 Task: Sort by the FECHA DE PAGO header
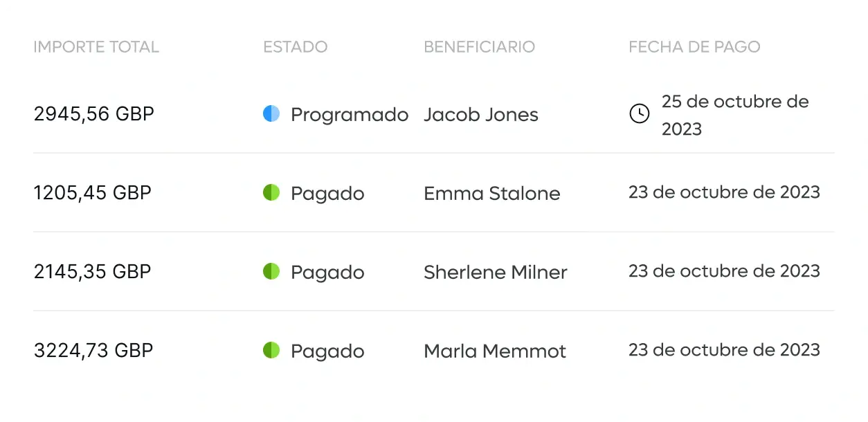point(694,47)
